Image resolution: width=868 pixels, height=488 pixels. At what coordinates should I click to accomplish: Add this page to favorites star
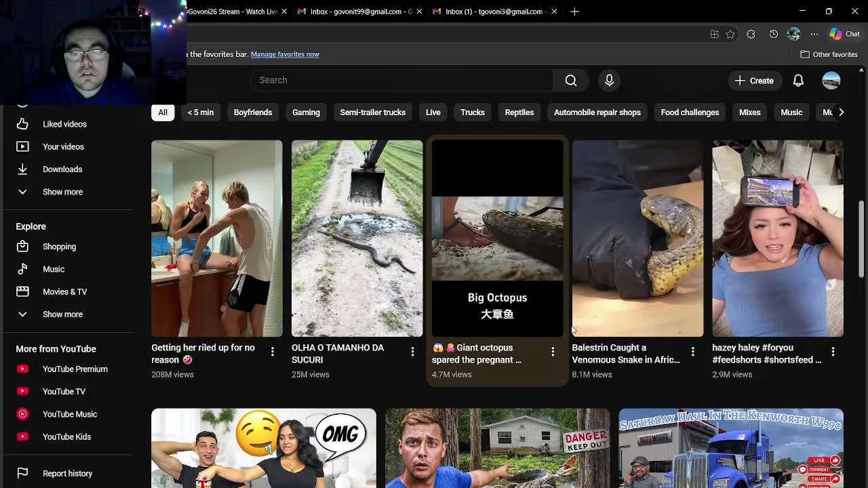click(x=730, y=35)
